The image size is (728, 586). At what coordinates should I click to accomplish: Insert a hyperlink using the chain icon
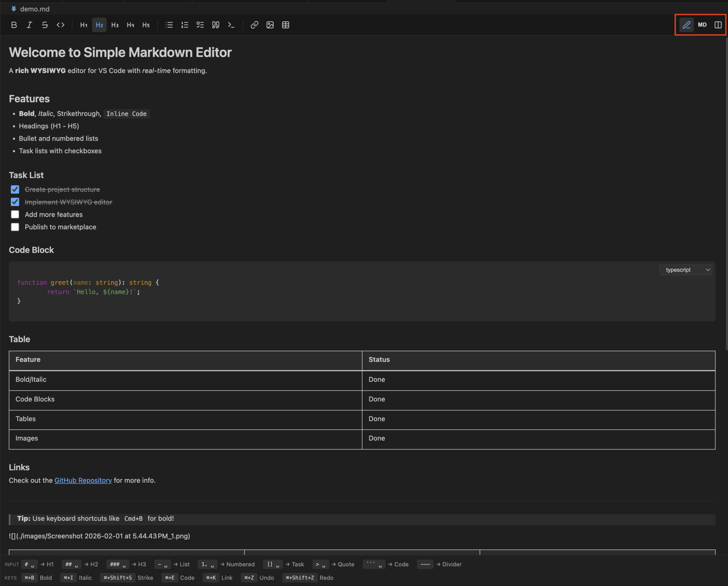pyautogui.click(x=254, y=25)
